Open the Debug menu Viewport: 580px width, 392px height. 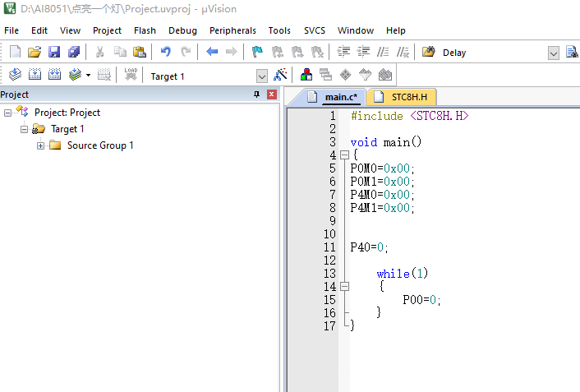[x=182, y=30]
